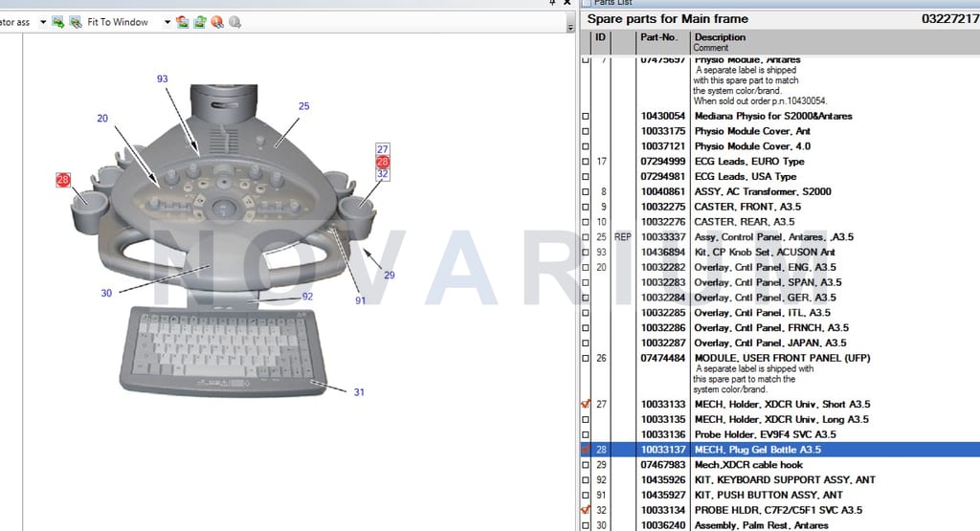Open the Fit To Window zoom dropdown arrow
Screen dimensions: 980x531
(x=167, y=23)
